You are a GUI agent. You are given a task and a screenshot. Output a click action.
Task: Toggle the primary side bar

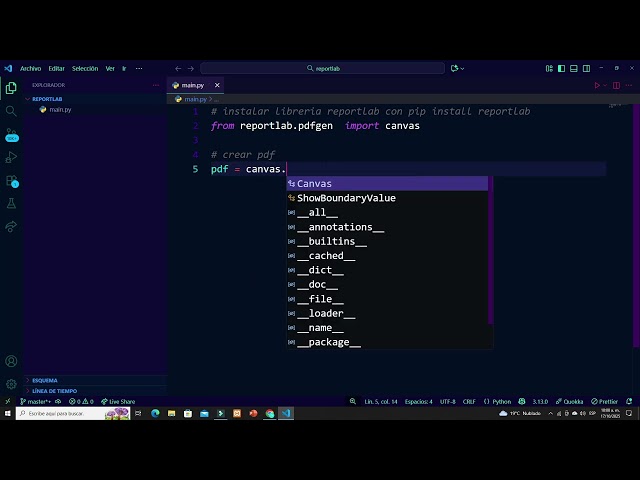click(x=562, y=69)
